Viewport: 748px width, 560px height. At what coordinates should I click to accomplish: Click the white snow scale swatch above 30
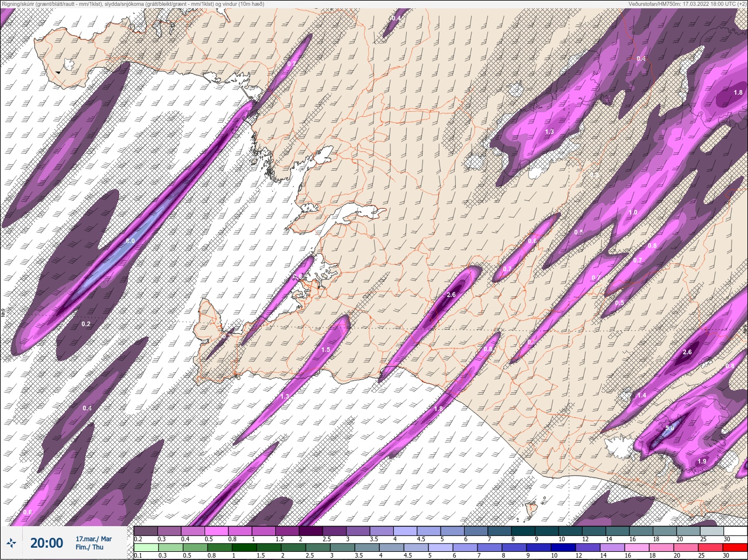point(735,531)
